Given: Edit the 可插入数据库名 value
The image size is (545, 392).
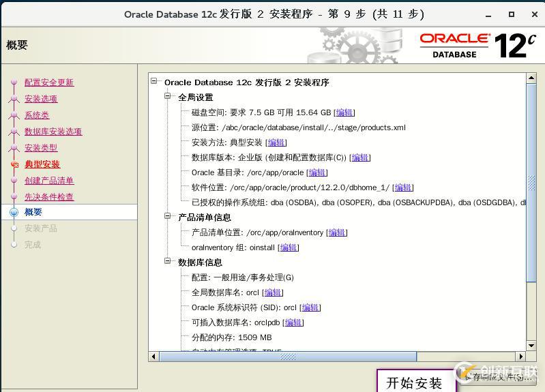Looking at the screenshot, I should pos(293,322).
